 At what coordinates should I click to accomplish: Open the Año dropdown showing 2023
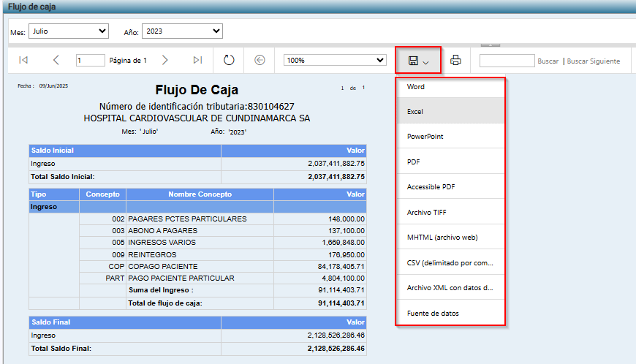[x=182, y=31]
